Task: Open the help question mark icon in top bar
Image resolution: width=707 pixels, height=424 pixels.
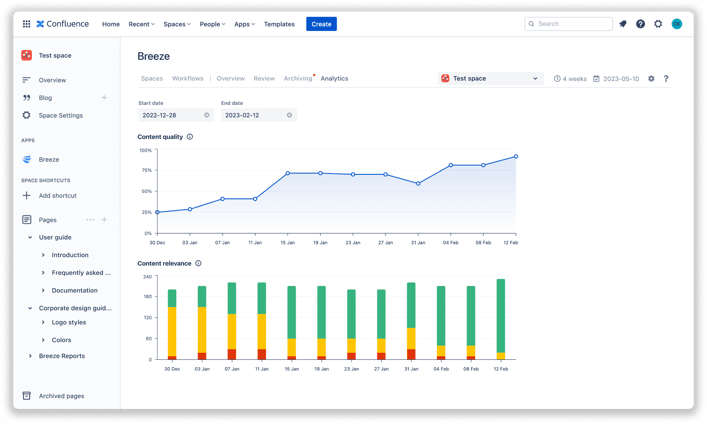Action: click(x=640, y=24)
